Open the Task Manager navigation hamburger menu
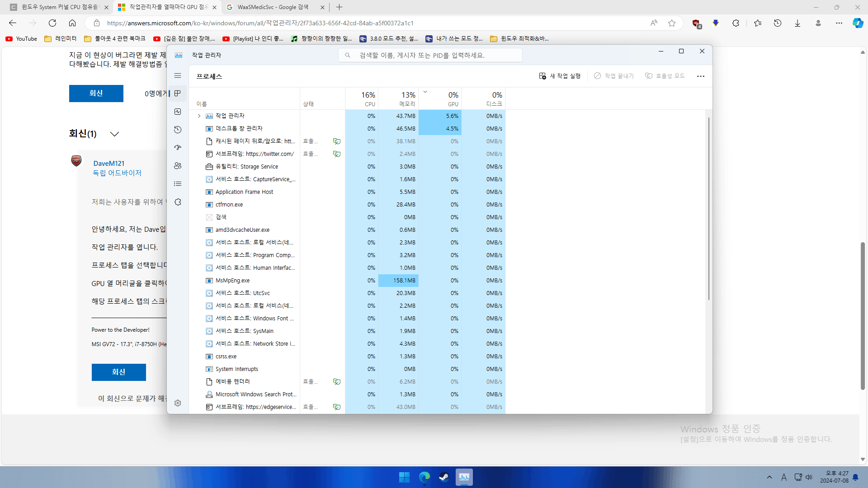The image size is (868, 488). 178,75
